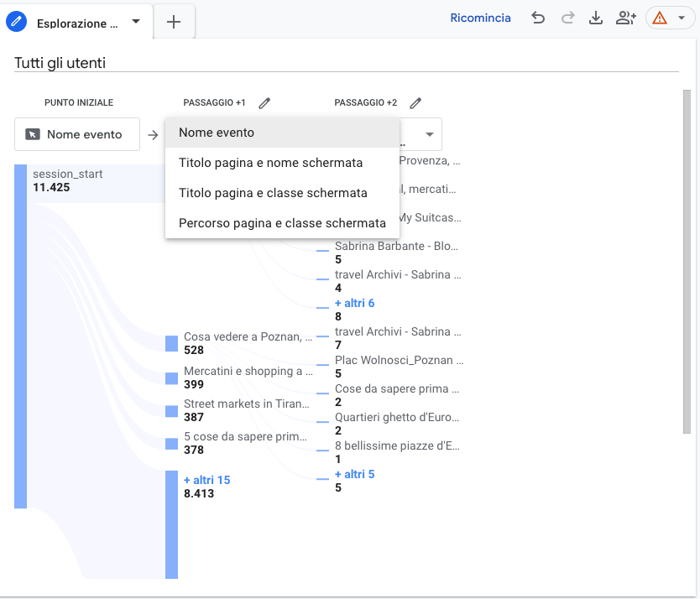Open the Passaggio +2 dimension dropdown
The width and height of the screenshot is (700, 599).
pos(429,134)
